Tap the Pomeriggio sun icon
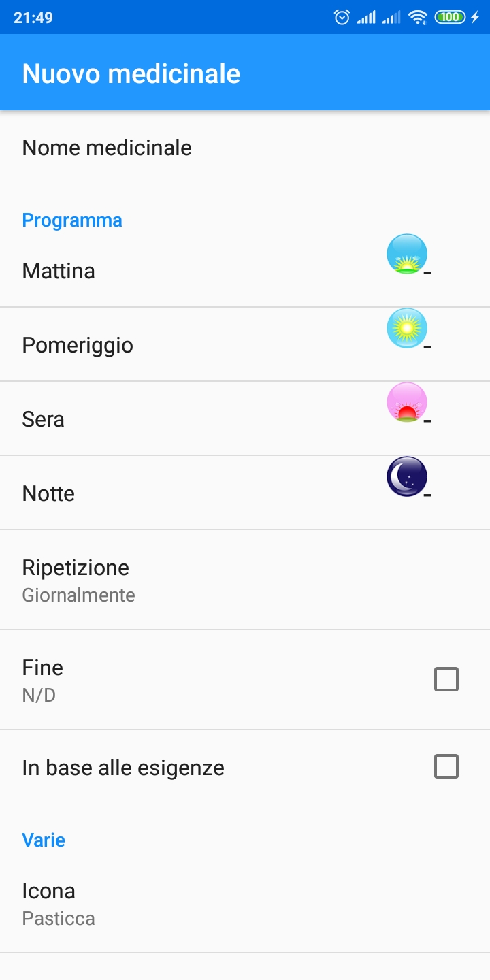 407,328
